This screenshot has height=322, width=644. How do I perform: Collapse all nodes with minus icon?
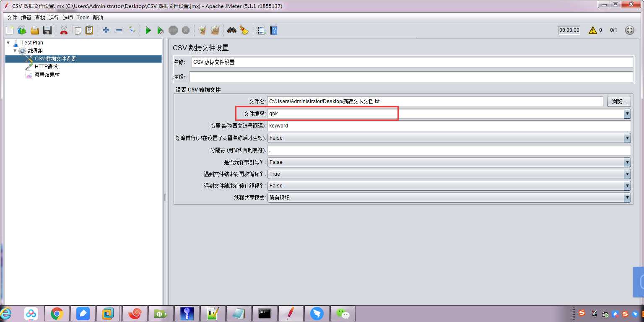119,30
